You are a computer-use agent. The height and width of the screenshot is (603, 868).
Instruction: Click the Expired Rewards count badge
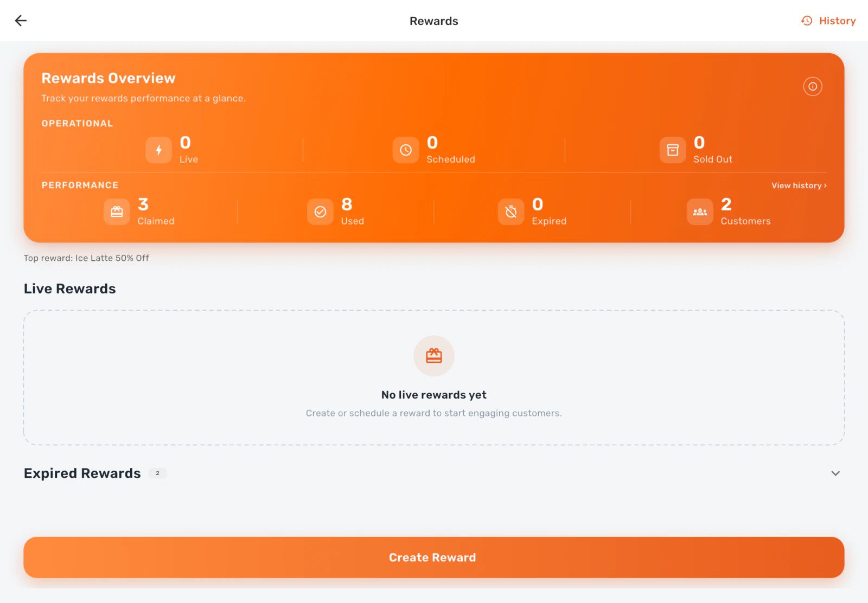[x=158, y=473]
